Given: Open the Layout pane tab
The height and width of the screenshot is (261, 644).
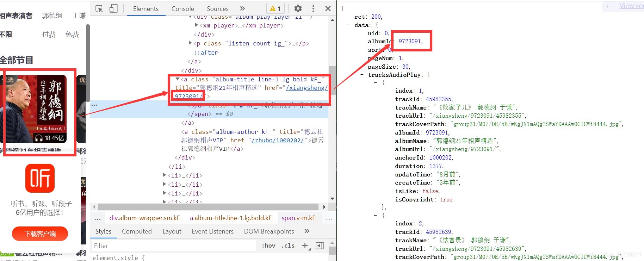Looking at the screenshot, I should tap(172, 231).
